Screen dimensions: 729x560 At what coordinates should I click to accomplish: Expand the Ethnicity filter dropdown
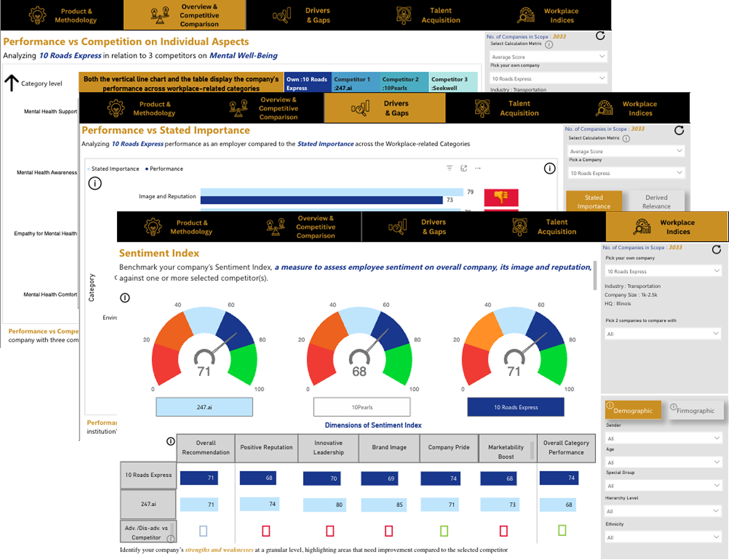[663, 537]
